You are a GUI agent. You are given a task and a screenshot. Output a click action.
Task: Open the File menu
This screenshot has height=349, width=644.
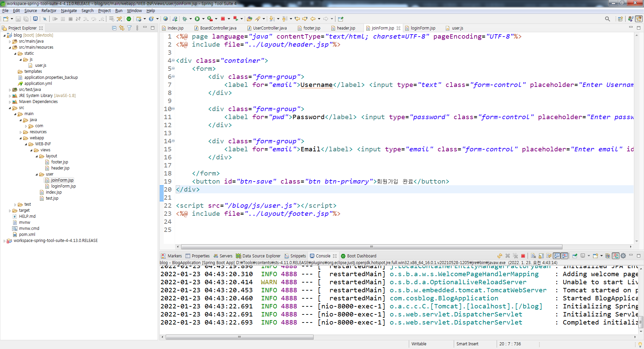pos(5,10)
